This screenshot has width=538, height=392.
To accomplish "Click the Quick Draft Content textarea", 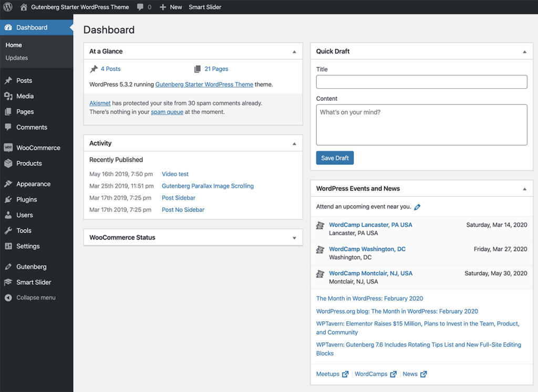I will [x=422, y=125].
